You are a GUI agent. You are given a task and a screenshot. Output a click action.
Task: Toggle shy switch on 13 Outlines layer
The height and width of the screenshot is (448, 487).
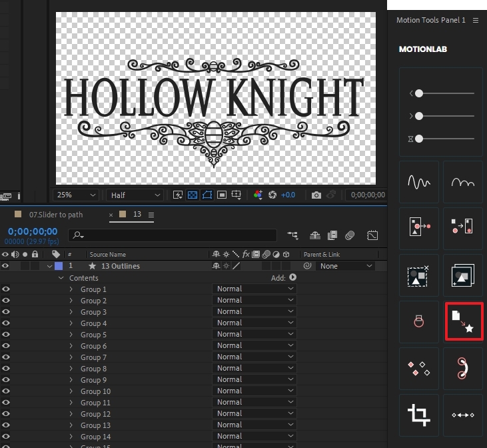216,266
